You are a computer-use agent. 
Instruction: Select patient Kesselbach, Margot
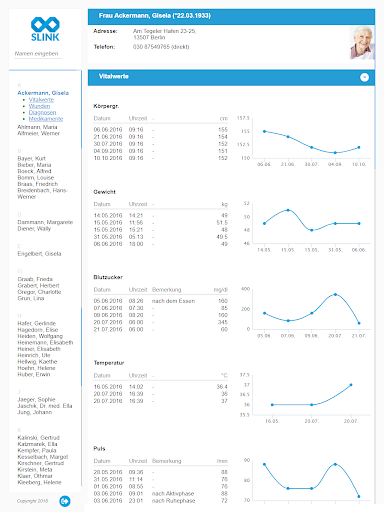(x=43, y=457)
